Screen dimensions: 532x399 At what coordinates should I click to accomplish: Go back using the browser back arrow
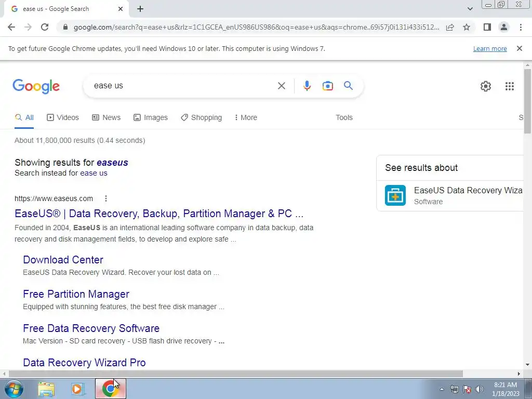point(11,27)
